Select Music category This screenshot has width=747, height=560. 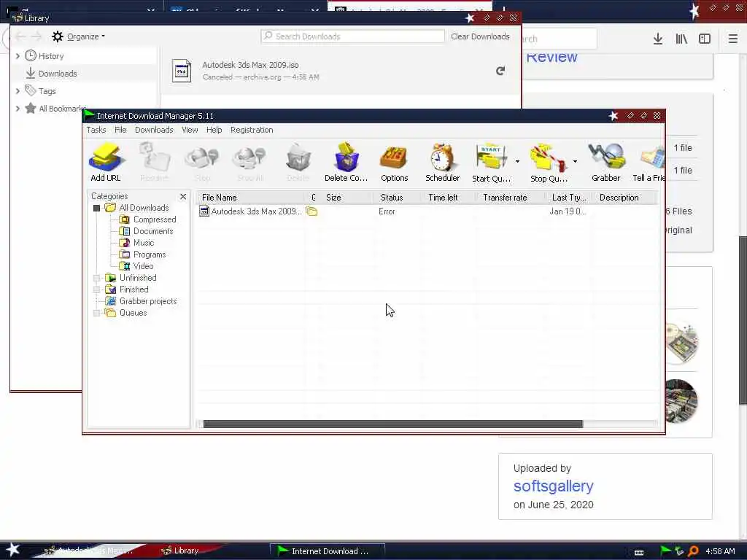[x=136, y=243]
